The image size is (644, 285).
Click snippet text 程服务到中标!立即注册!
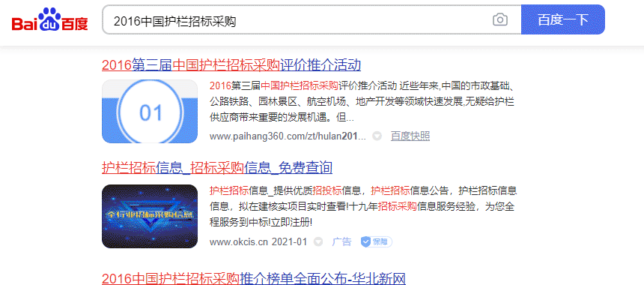(x=261, y=223)
